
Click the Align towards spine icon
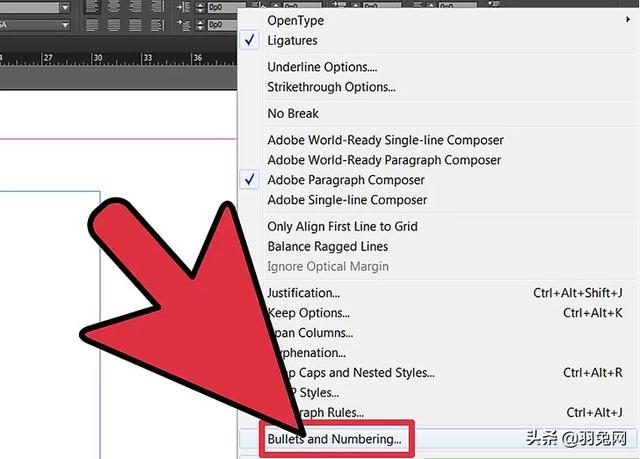click(x=157, y=7)
